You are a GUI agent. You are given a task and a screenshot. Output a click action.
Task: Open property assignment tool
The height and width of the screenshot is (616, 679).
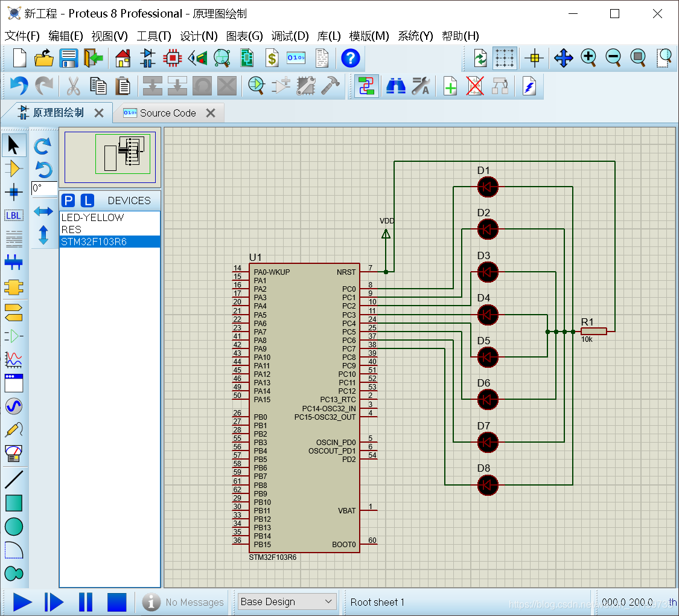click(x=421, y=86)
